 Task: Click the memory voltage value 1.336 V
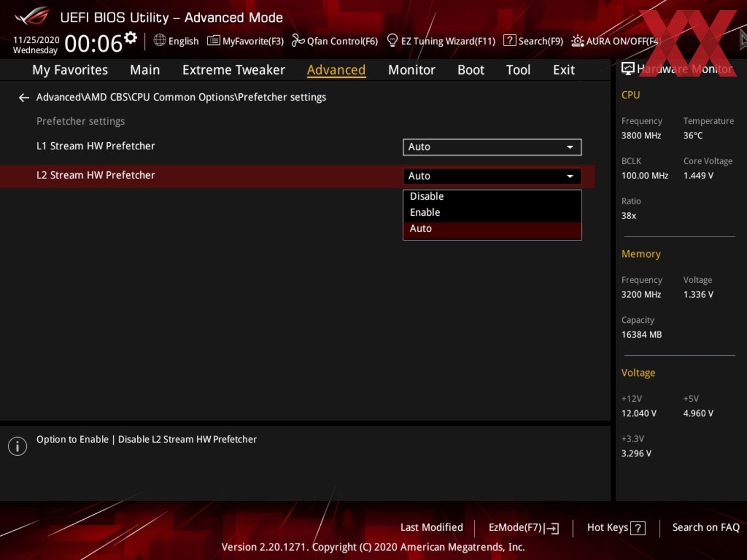click(698, 294)
